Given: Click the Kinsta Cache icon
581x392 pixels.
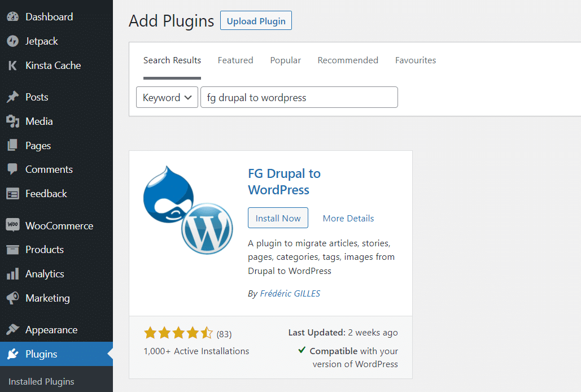Looking at the screenshot, I should [x=12, y=65].
